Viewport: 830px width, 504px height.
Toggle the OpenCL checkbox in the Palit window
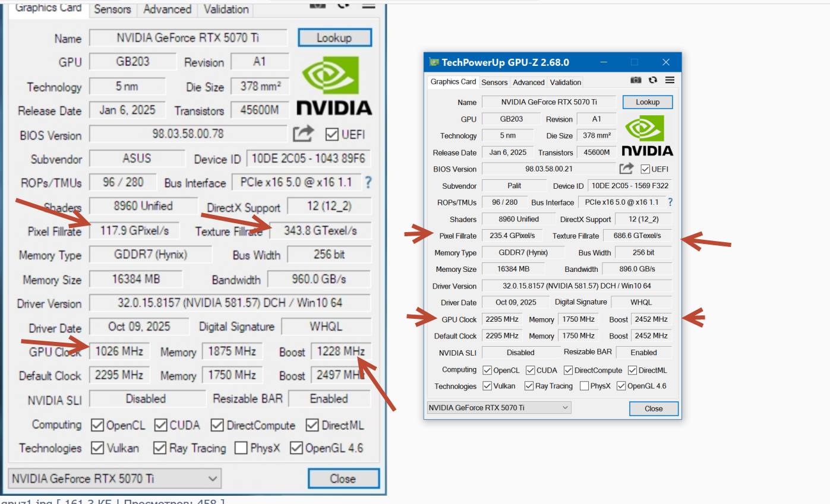[x=487, y=370]
